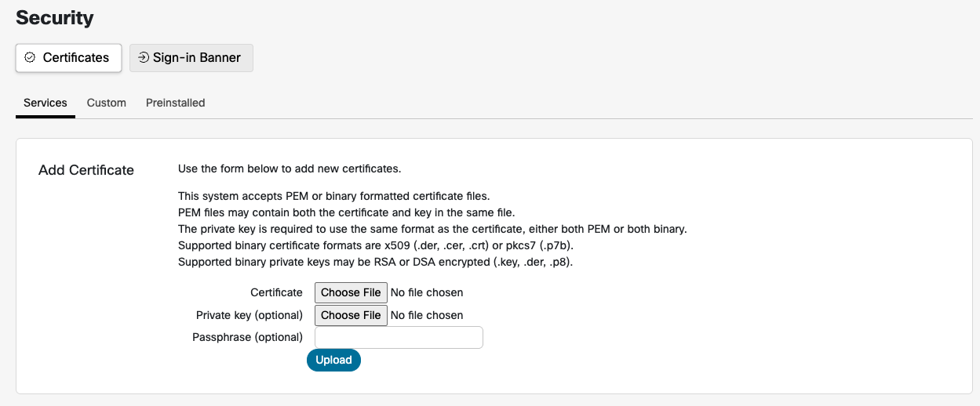
Task: Click the arrow icon on Sign-in Banner
Action: tap(144, 58)
